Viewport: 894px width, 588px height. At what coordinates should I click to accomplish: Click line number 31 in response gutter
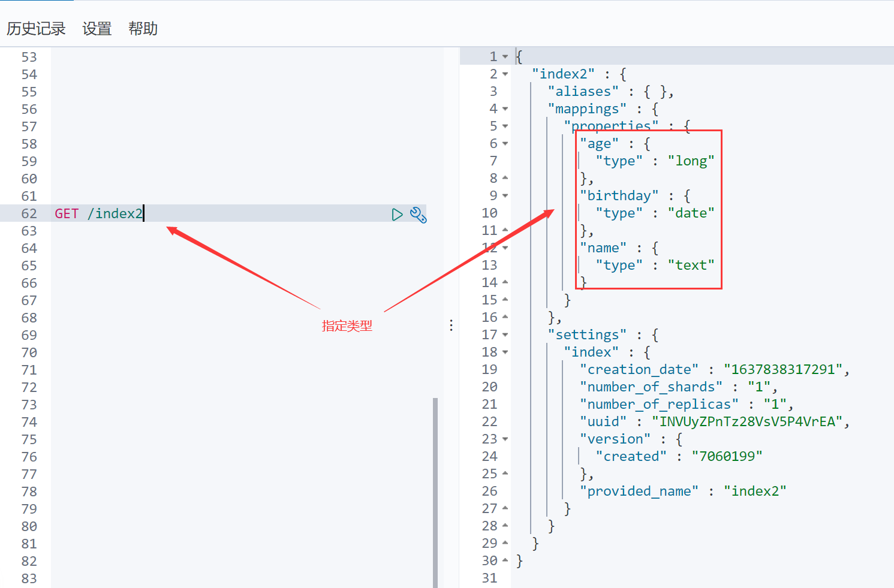coord(490,578)
